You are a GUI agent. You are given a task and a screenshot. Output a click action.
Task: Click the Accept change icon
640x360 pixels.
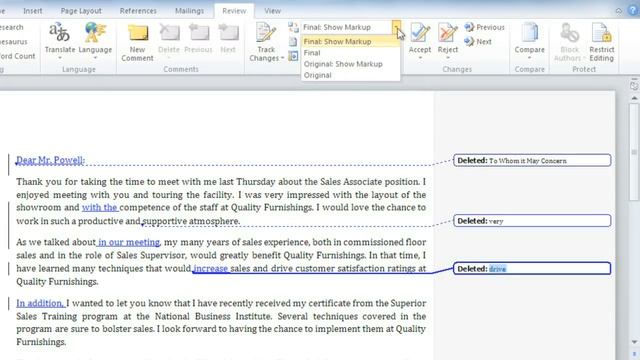[x=420, y=33]
